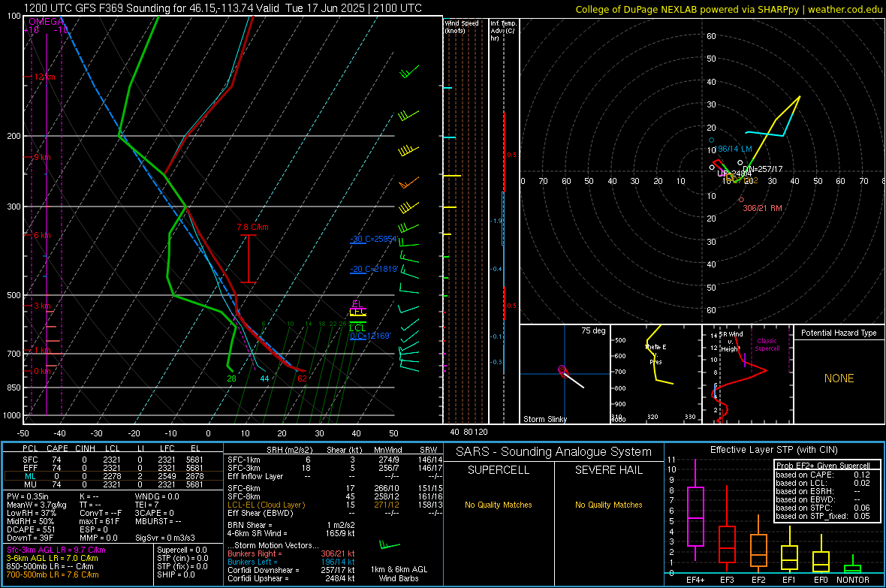Viewport: 886px width, 588px height.
Task: Click the "0 C=12169'" freezing level label
Action: pos(370,336)
